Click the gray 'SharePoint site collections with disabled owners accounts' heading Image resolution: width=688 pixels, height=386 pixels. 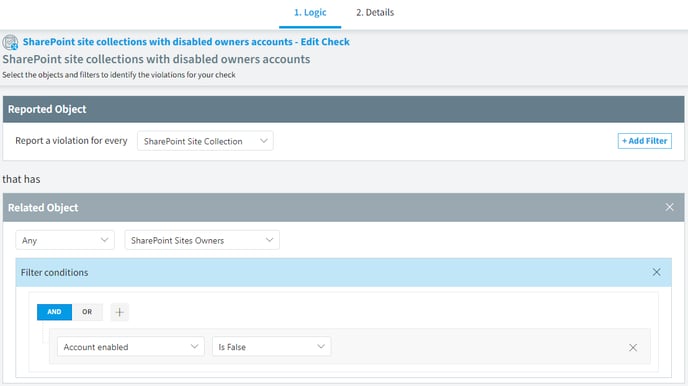(x=156, y=59)
